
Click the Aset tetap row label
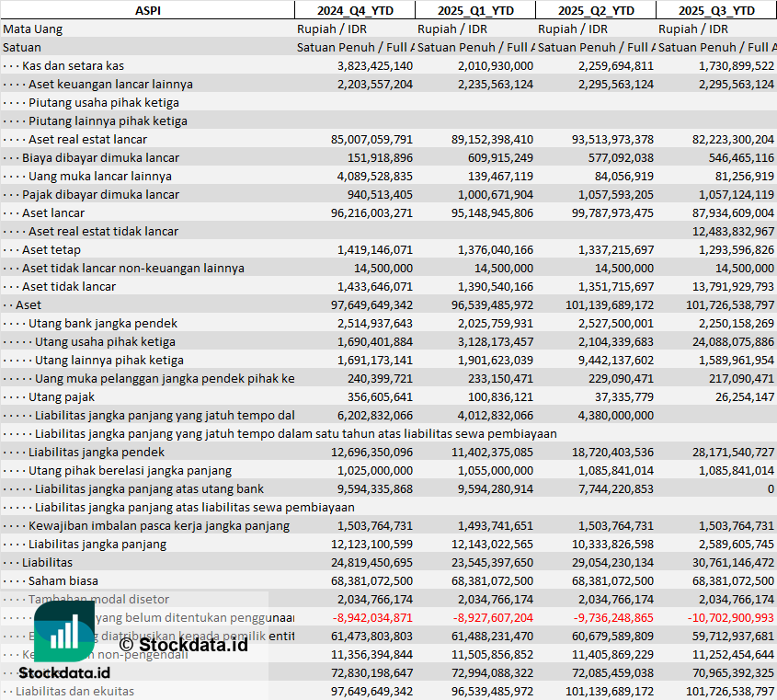pyautogui.click(x=51, y=249)
